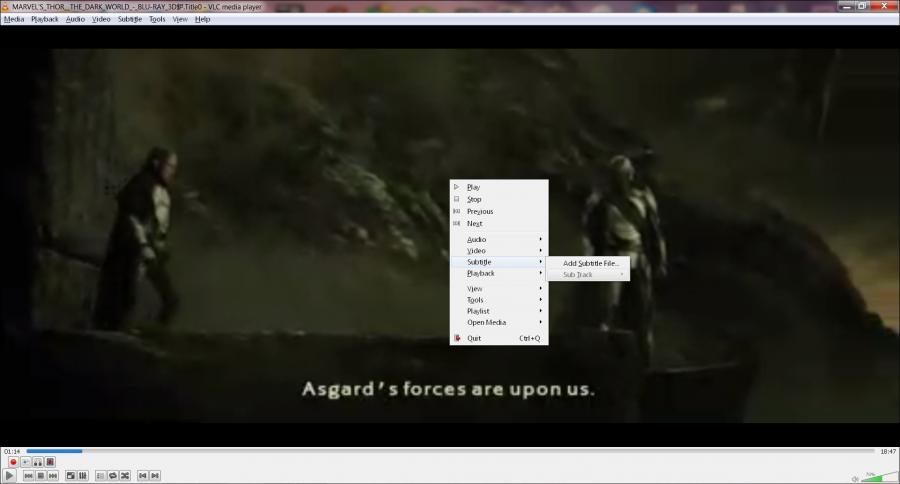The width and height of the screenshot is (900, 484).
Task: Skip to previous media in toolbar
Action: [28, 476]
